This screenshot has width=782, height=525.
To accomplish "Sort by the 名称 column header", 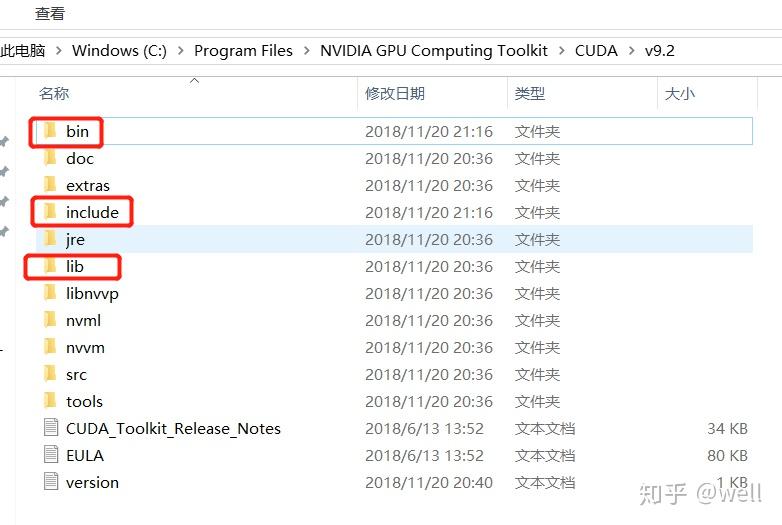I will (54, 93).
